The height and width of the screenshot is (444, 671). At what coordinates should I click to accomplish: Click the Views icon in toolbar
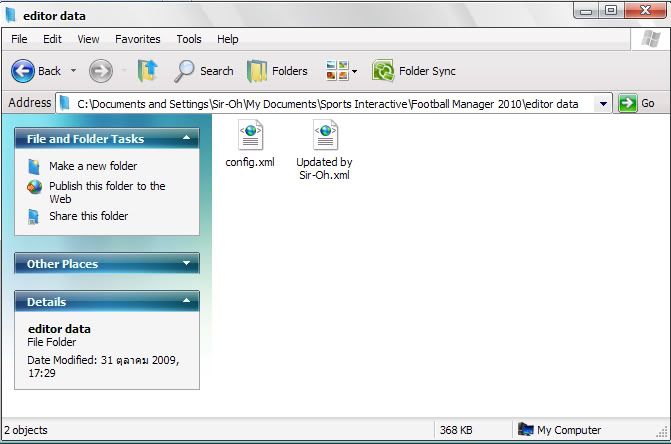pos(337,71)
